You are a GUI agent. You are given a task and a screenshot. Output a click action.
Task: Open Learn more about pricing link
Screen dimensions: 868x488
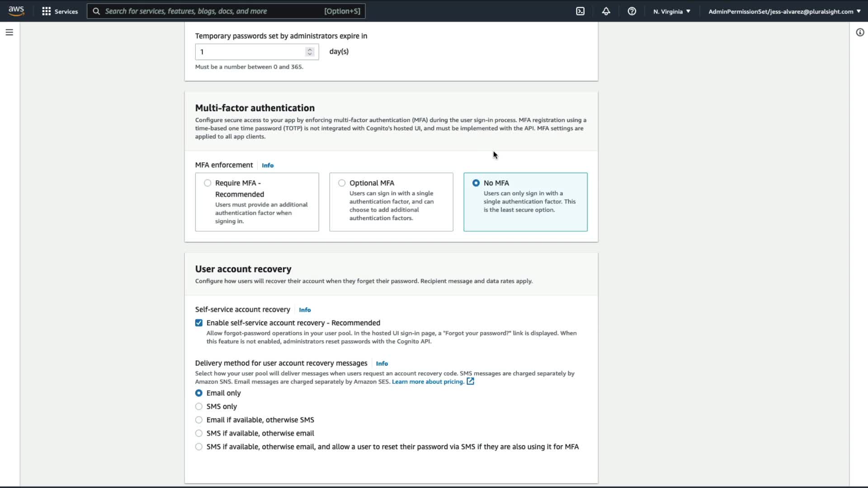[428, 381]
